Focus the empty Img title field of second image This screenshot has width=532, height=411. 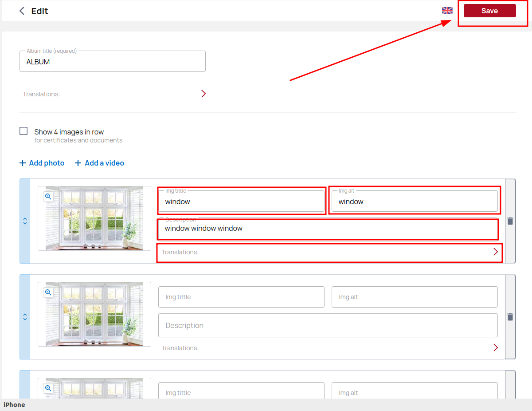pos(242,297)
